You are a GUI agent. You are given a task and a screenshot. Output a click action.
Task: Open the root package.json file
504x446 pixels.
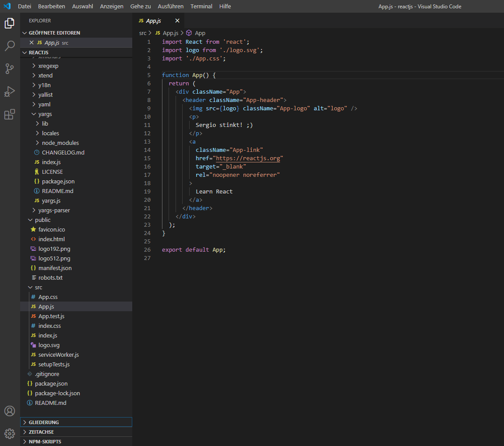(51, 384)
